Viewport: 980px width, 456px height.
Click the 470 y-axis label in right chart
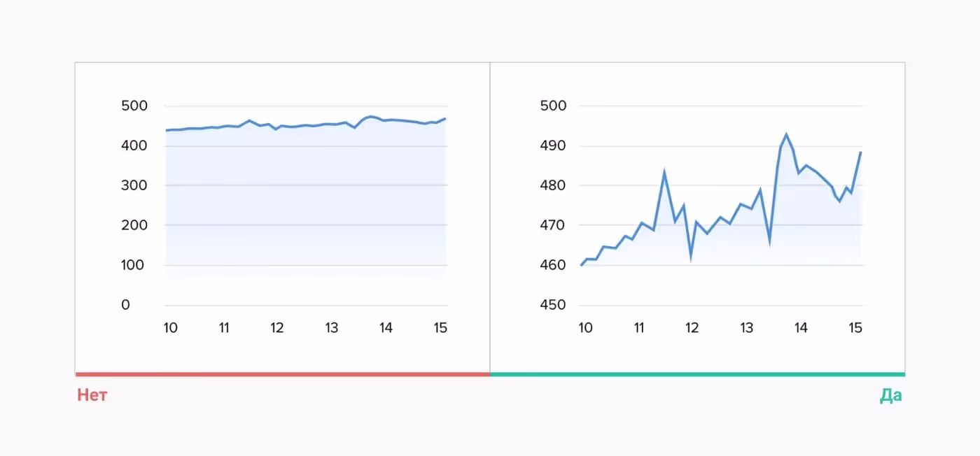tap(552, 225)
